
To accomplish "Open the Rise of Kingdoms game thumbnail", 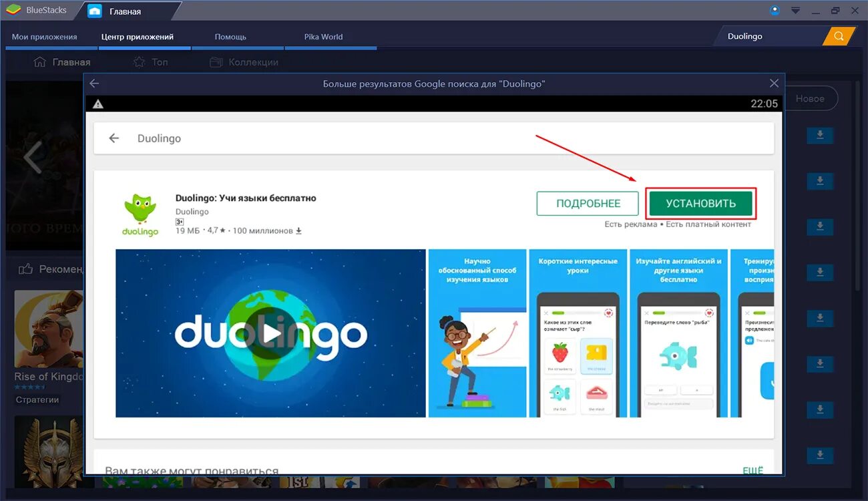I will [x=49, y=329].
